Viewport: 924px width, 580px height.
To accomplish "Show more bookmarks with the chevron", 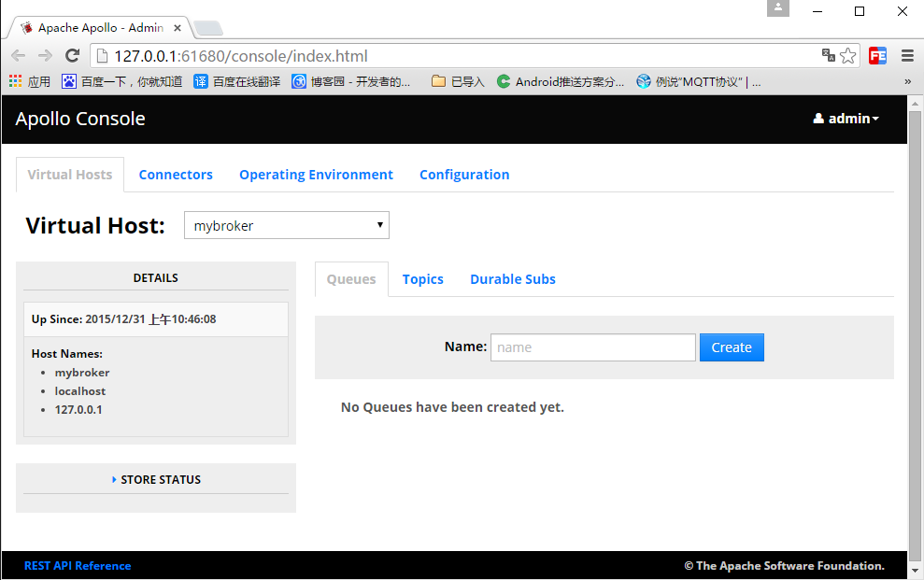I will pyautogui.click(x=907, y=82).
